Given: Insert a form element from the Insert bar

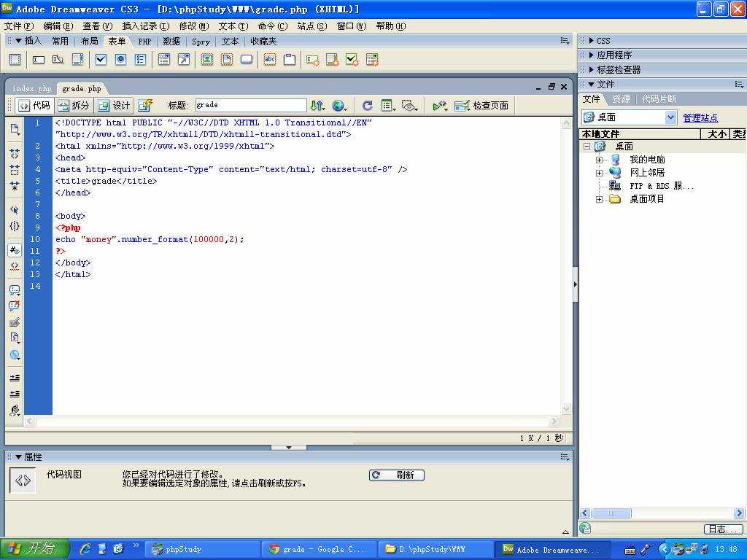Looking at the screenshot, I should click(x=15, y=60).
